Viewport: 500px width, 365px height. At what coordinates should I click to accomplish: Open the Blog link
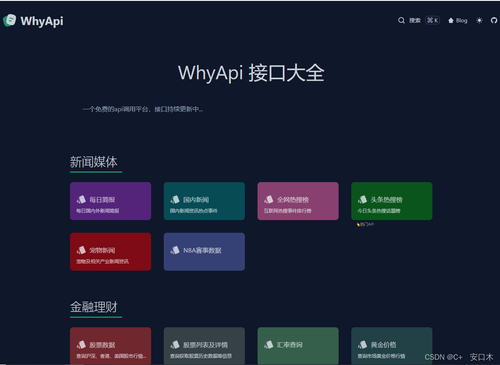461,21
